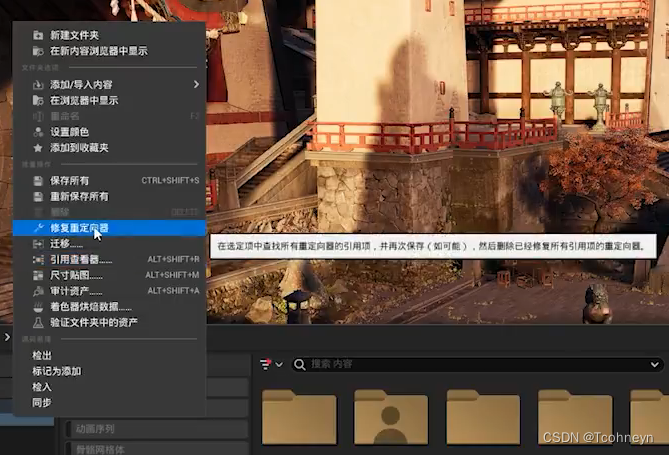The height and width of the screenshot is (455, 669).
Task: Click the 着色器烘焙数据 bowl icon
Action: coord(38,307)
